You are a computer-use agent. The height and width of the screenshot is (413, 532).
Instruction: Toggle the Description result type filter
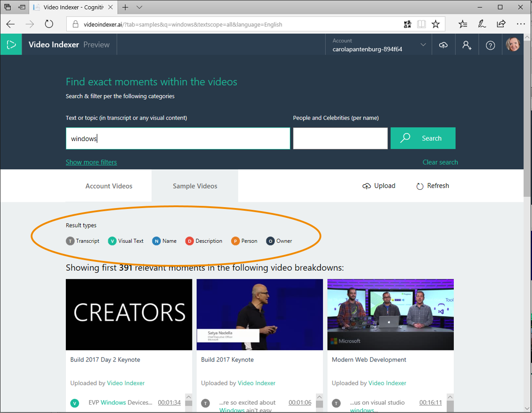(x=204, y=241)
